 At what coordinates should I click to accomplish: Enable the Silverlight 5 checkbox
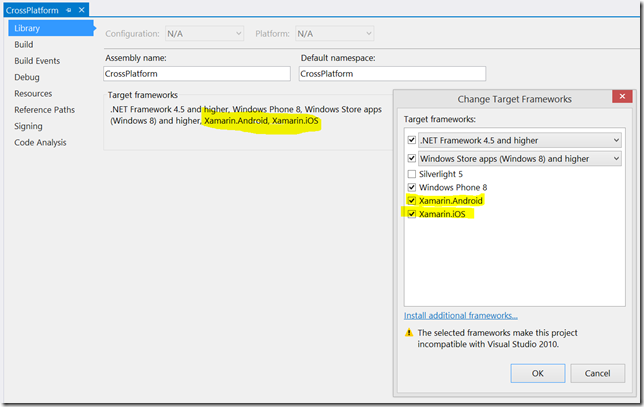(x=412, y=174)
